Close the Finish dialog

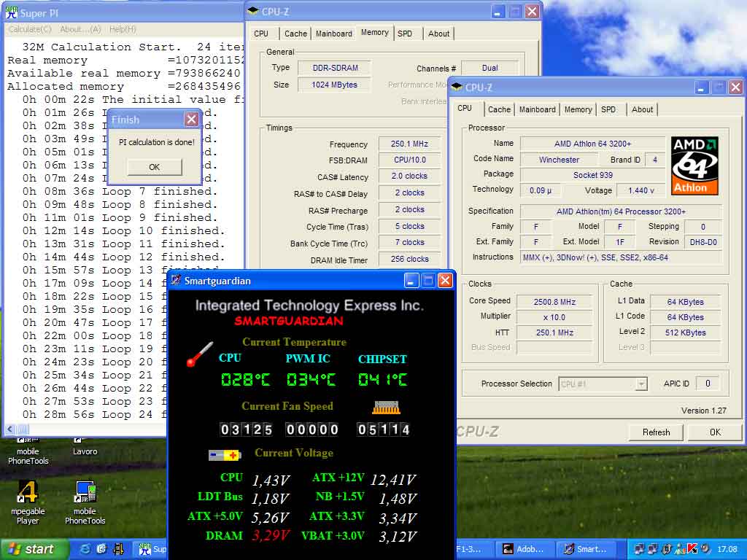(x=192, y=120)
